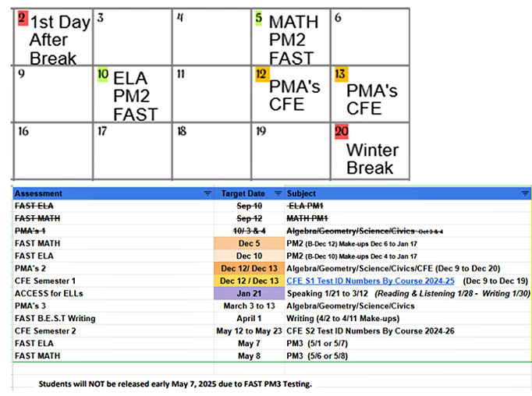The height and width of the screenshot is (396, 532).
Task: Click the orange date 12 badge
Action: (x=261, y=74)
